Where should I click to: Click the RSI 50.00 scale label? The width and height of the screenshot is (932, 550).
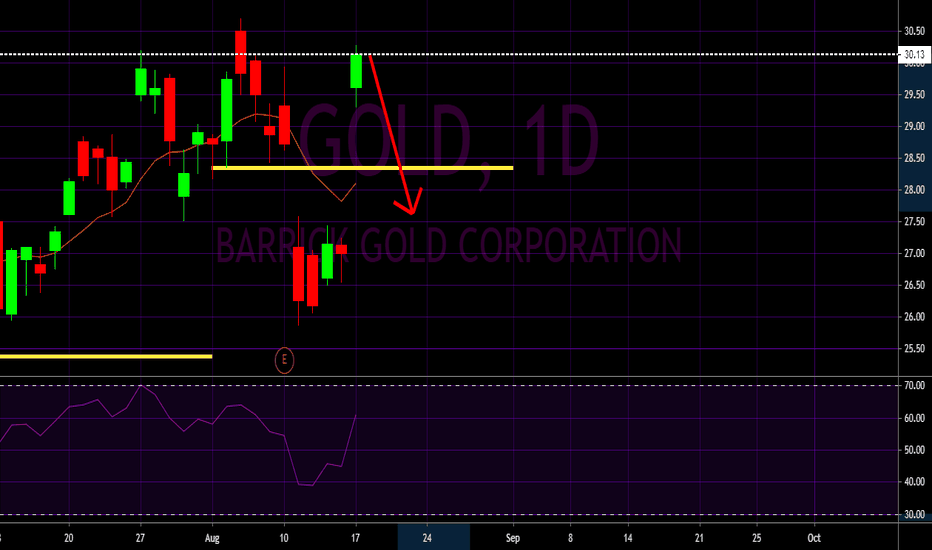click(x=914, y=450)
